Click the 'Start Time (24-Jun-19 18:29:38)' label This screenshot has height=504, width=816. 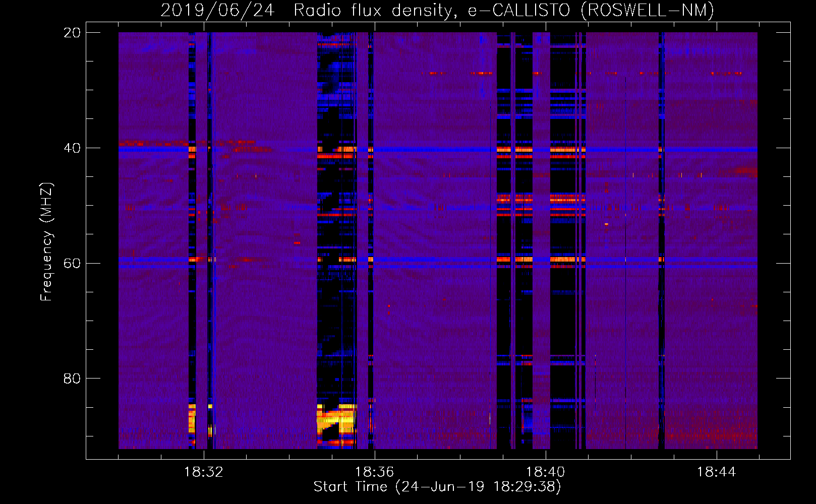click(437, 487)
